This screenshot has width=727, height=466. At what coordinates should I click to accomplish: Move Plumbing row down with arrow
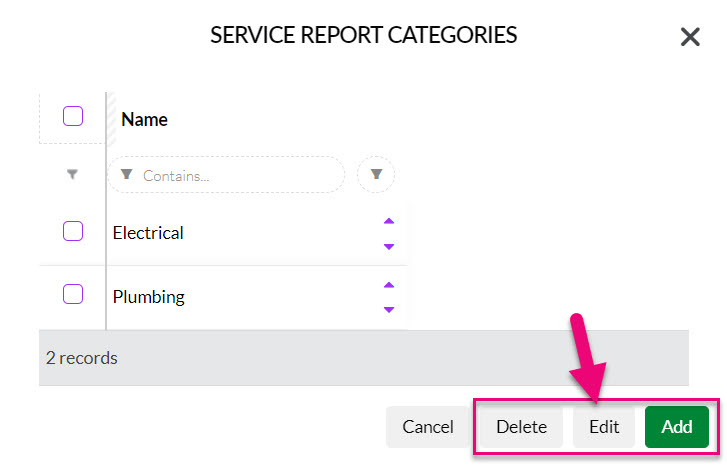389,309
